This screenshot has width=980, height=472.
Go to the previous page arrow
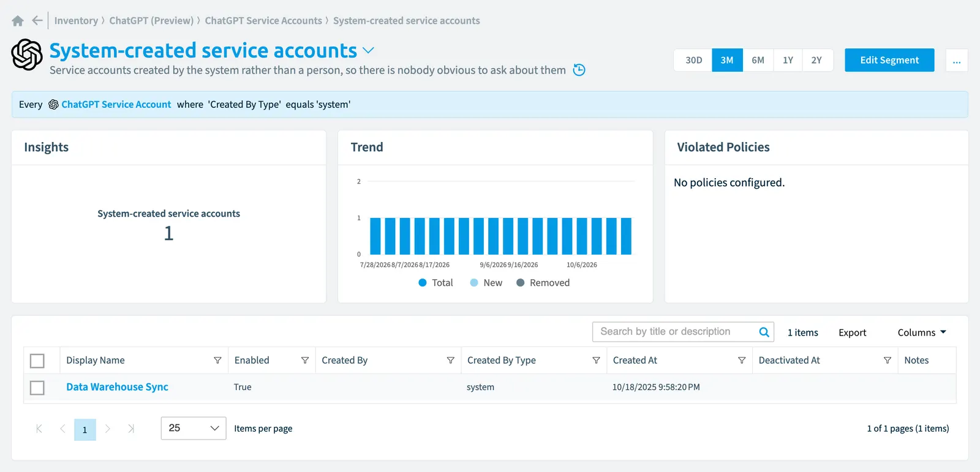click(62, 429)
